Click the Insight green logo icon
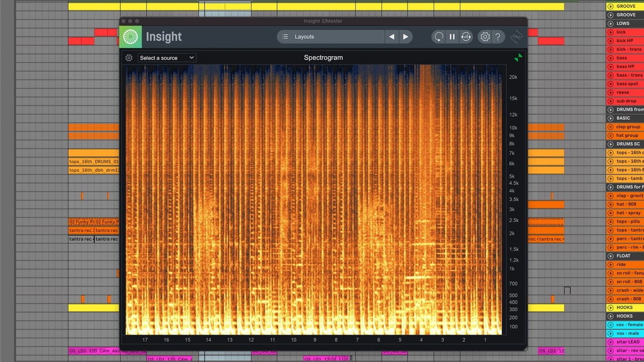The image size is (644, 362). pos(130,37)
